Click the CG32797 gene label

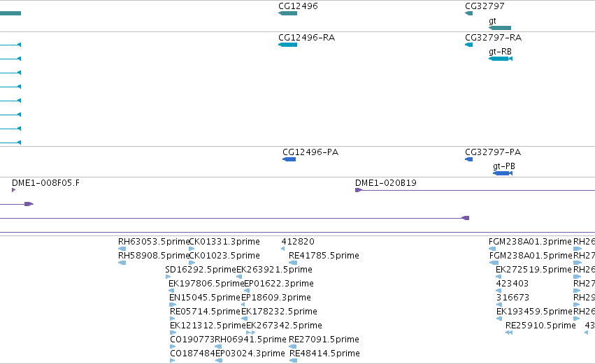485,6
